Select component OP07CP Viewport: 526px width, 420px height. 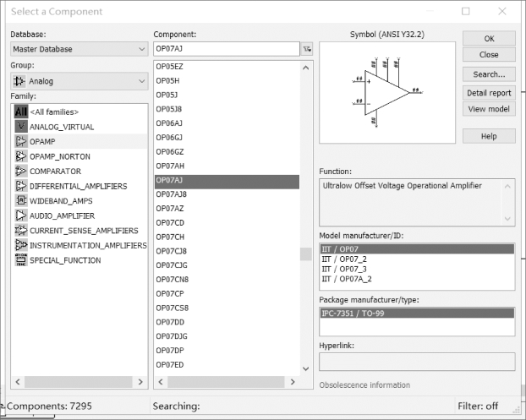pyautogui.click(x=227, y=293)
